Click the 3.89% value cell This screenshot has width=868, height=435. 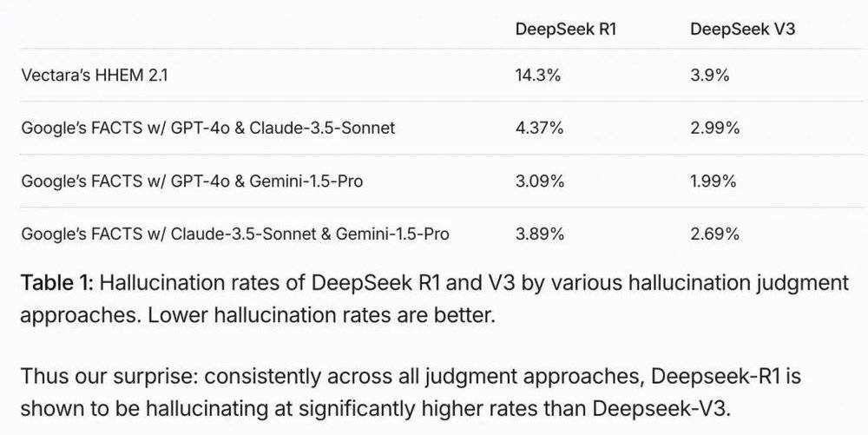540,234
